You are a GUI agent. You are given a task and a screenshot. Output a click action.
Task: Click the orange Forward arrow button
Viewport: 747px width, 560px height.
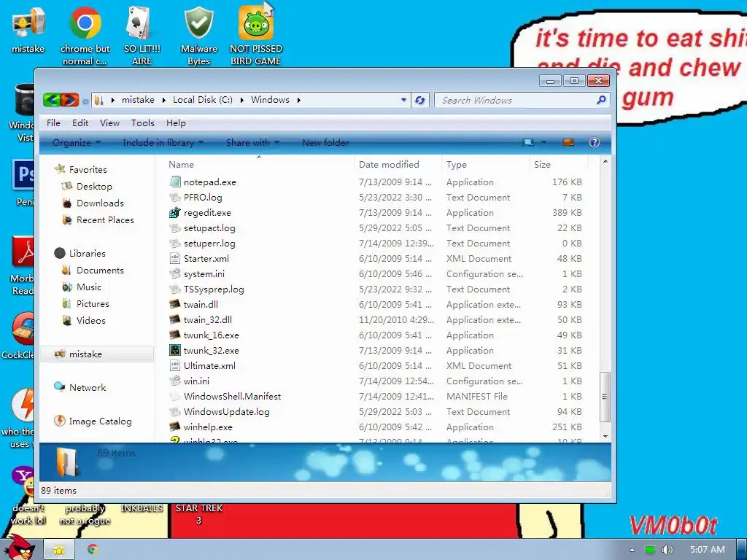70,100
